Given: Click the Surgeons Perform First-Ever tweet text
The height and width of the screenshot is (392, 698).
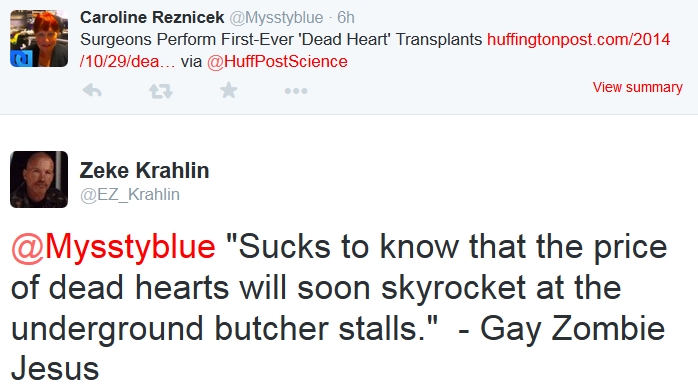Looking at the screenshot, I should (x=281, y=39).
